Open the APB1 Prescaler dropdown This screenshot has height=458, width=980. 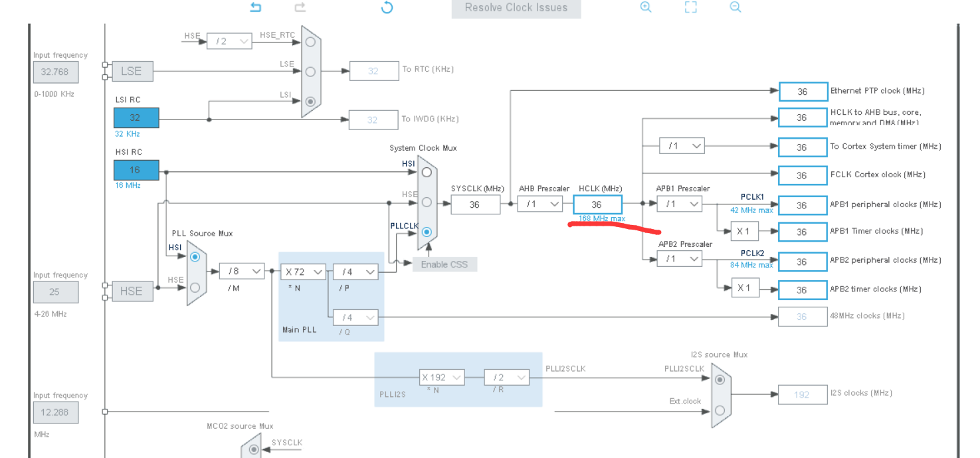[679, 204]
